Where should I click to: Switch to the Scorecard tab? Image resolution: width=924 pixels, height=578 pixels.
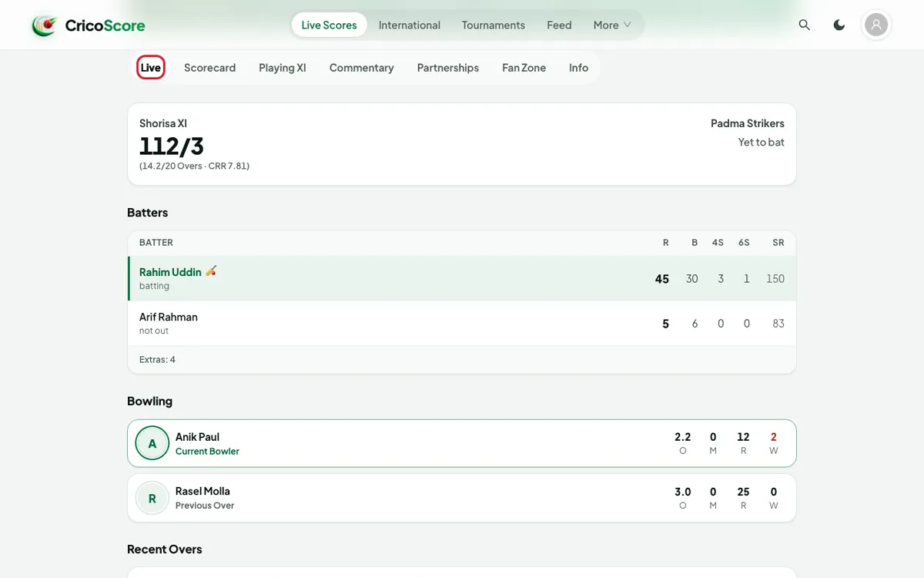[210, 68]
